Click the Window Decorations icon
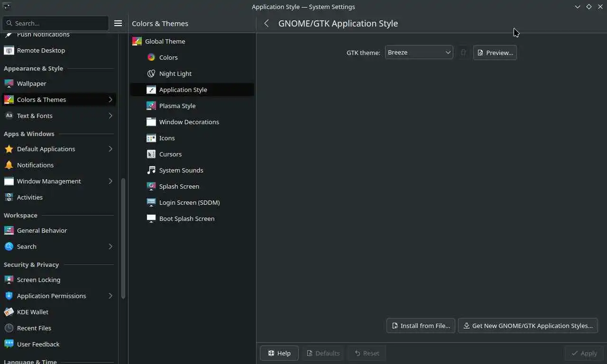The image size is (607, 364). [x=151, y=122]
